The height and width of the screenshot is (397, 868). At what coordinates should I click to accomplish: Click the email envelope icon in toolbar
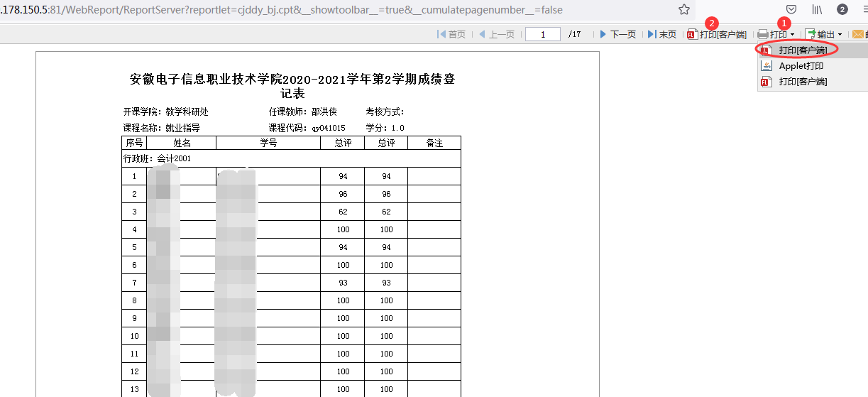[x=858, y=34]
